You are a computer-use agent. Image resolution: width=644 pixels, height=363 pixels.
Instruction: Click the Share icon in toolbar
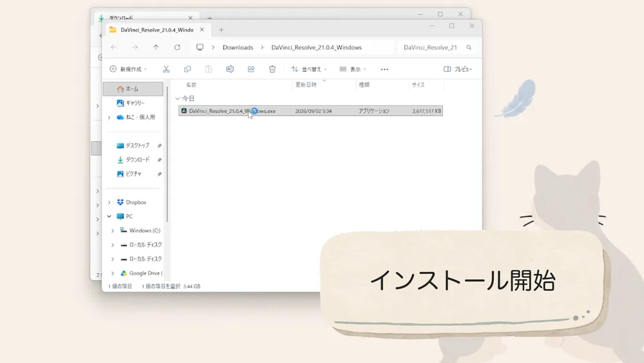251,69
